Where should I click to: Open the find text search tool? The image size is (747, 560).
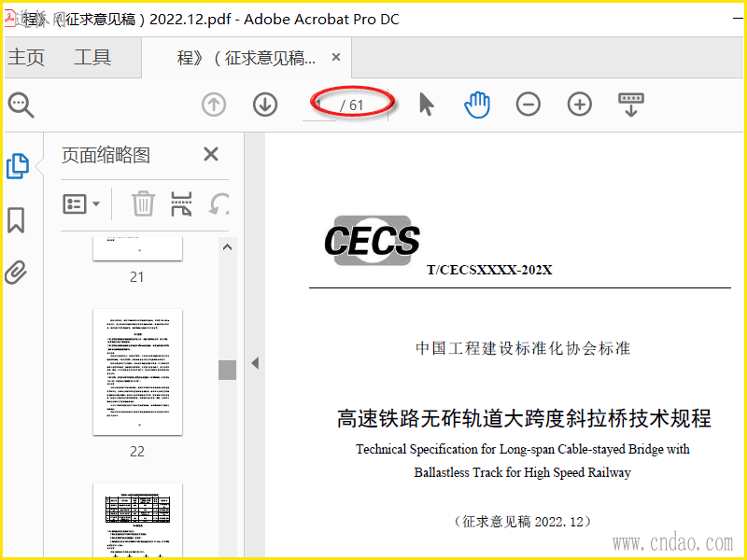tap(21, 105)
